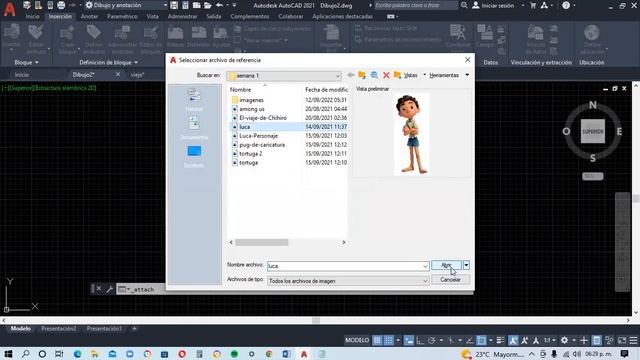This screenshot has width=640, height=360.
Task: Open the Inicio ribbon tab
Action: click(x=32, y=16)
